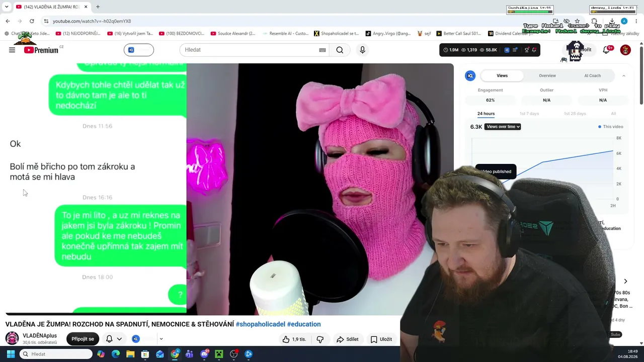Open File Explorer from the taskbar
The height and width of the screenshot is (362, 644).
130,354
